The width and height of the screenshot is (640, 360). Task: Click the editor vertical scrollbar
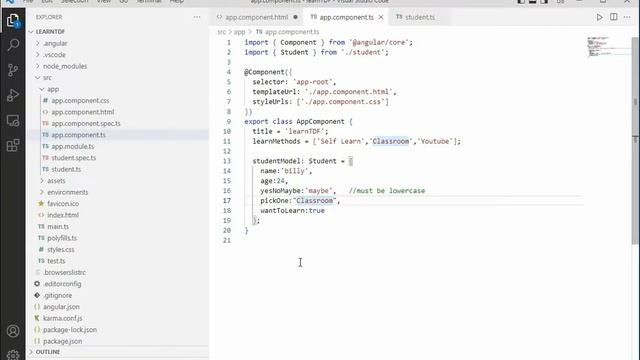[x=636, y=141]
